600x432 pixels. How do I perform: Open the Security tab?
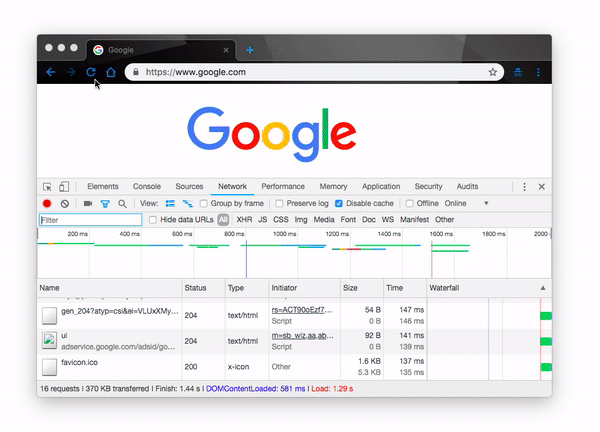428,187
